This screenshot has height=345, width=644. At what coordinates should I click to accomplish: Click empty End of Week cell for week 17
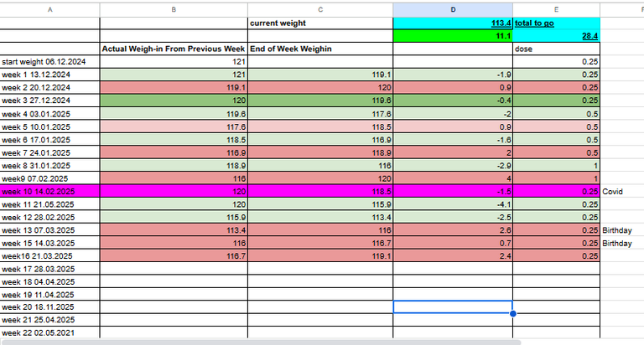pos(320,269)
